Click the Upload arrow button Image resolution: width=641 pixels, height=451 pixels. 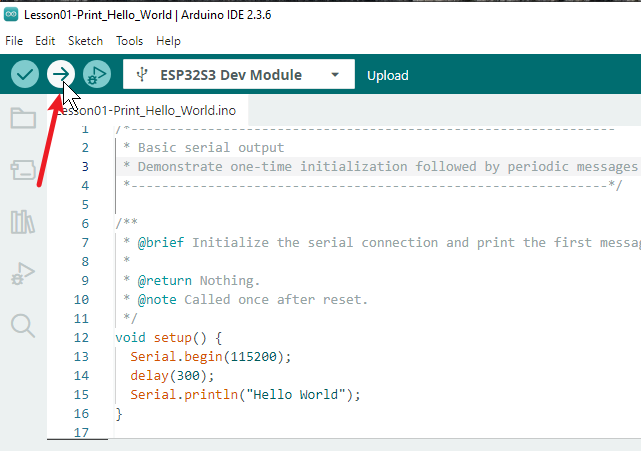point(61,74)
